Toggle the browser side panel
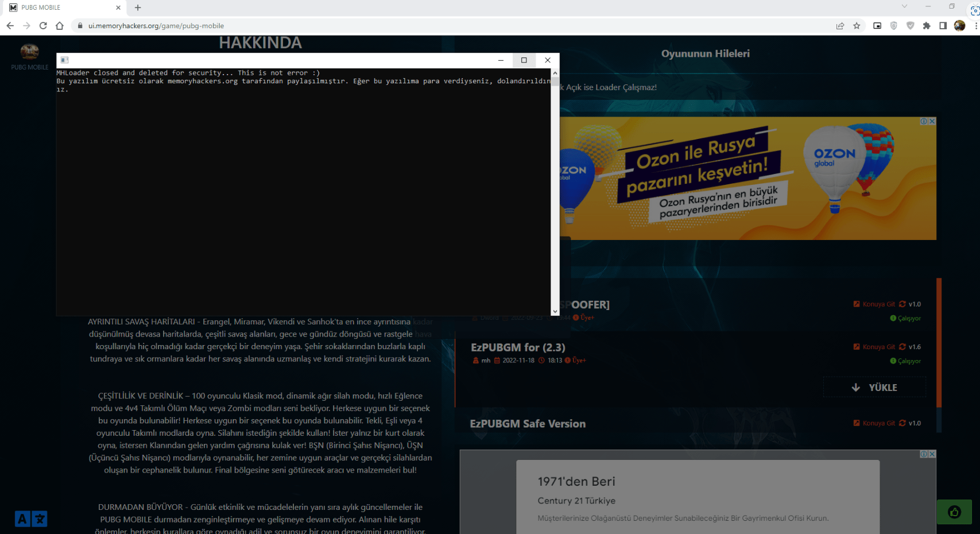The width and height of the screenshot is (980, 534). (943, 26)
